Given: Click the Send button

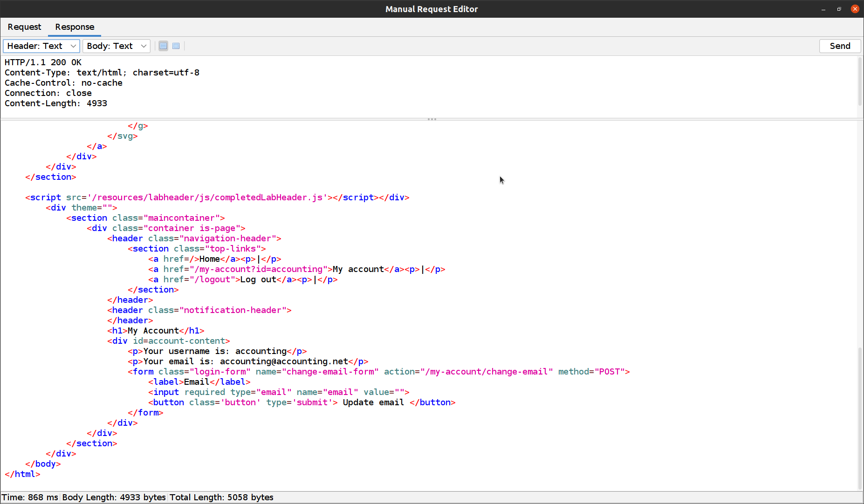Looking at the screenshot, I should pyautogui.click(x=840, y=46).
